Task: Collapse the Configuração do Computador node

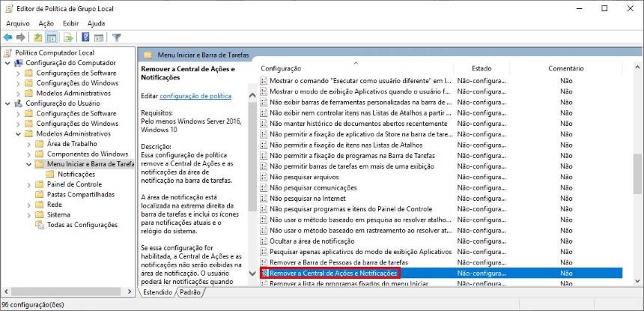Action: [7, 63]
